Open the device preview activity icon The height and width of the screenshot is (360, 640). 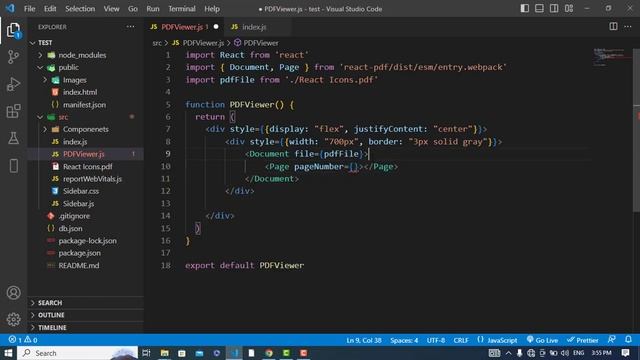point(13,166)
